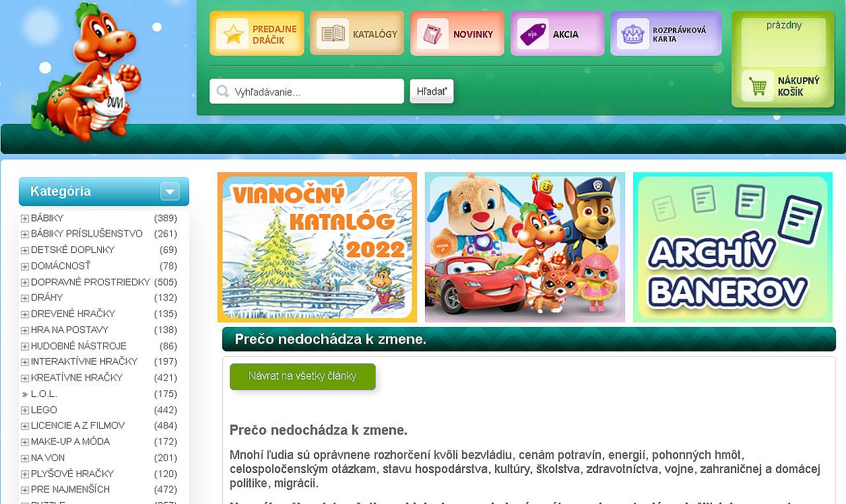
Task: Expand the PLYŠOVÉ HRAČKY category node
Action: point(24,474)
